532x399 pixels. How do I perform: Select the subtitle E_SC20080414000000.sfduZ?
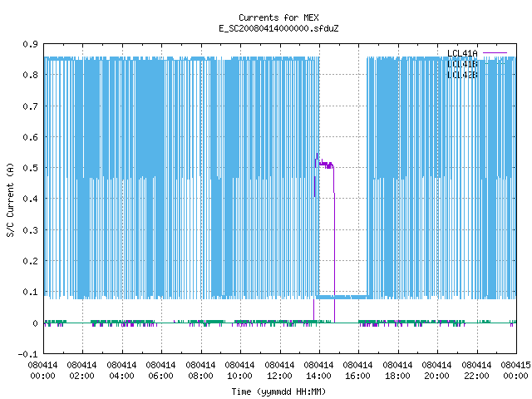[x=278, y=28]
